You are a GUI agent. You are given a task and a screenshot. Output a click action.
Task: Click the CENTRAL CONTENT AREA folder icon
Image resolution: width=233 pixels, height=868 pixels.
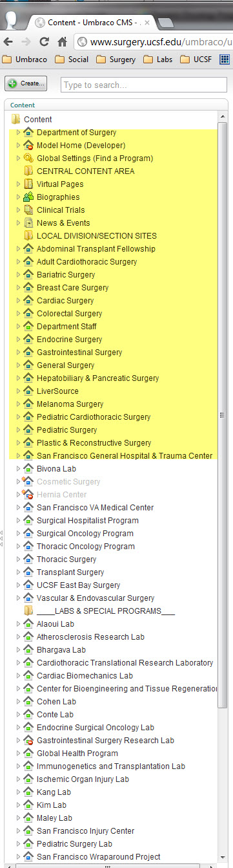tap(28, 171)
